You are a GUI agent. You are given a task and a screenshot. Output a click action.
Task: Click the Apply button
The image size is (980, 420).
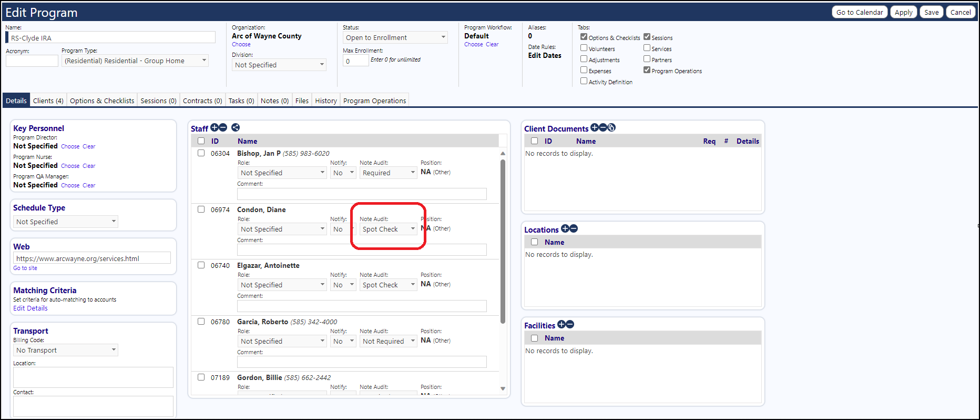pyautogui.click(x=904, y=12)
